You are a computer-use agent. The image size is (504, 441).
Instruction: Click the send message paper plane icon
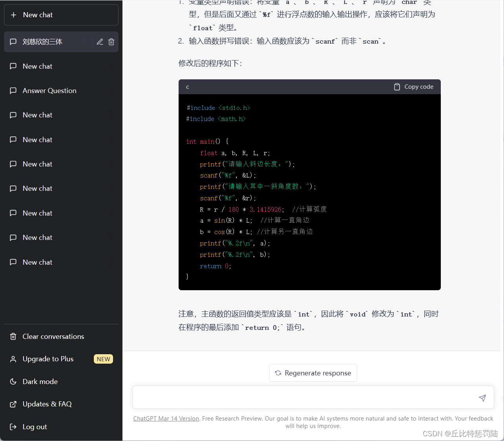482,398
